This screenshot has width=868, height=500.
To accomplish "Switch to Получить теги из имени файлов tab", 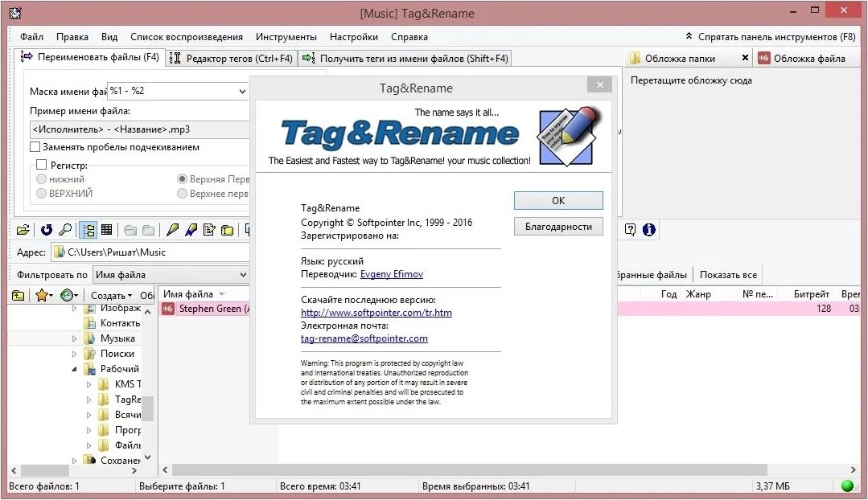I will (405, 58).
